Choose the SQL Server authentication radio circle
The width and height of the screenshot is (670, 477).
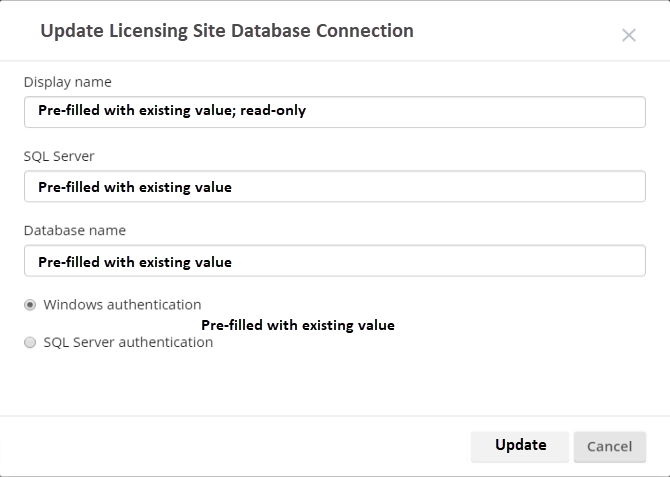pyautogui.click(x=30, y=342)
